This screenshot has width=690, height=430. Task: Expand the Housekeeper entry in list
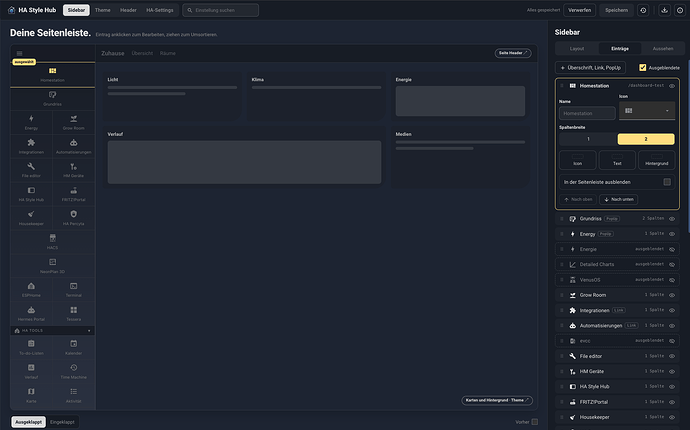click(617, 417)
